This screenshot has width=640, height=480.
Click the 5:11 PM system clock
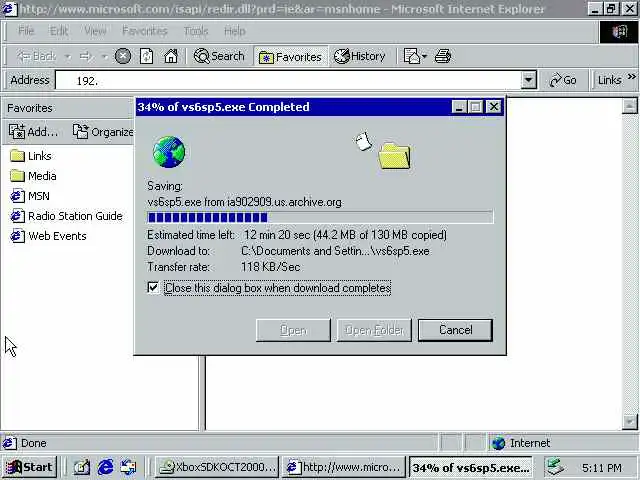(x=602, y=467)
